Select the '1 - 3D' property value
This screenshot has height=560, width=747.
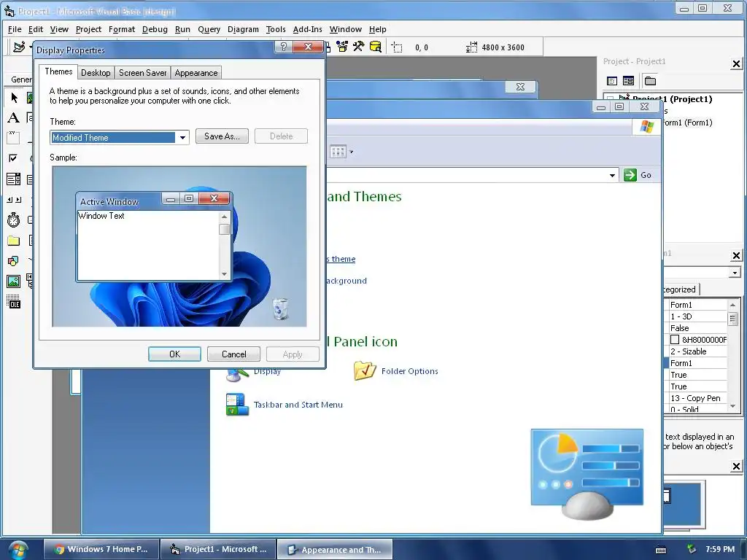(x=698, y=316)
